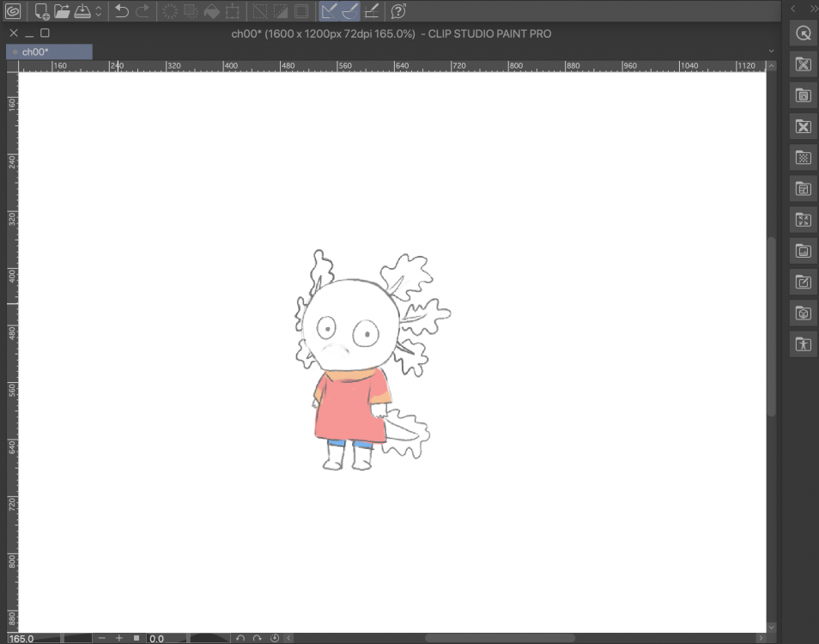Reset canvas rotation button
Screen dimensions: 819x644
[274, 638]
